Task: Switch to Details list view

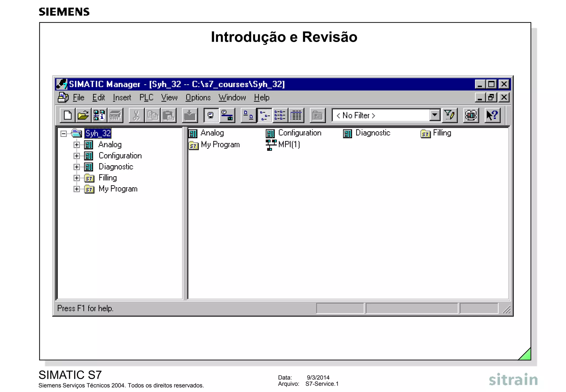Action: click(x=296, y=115)
